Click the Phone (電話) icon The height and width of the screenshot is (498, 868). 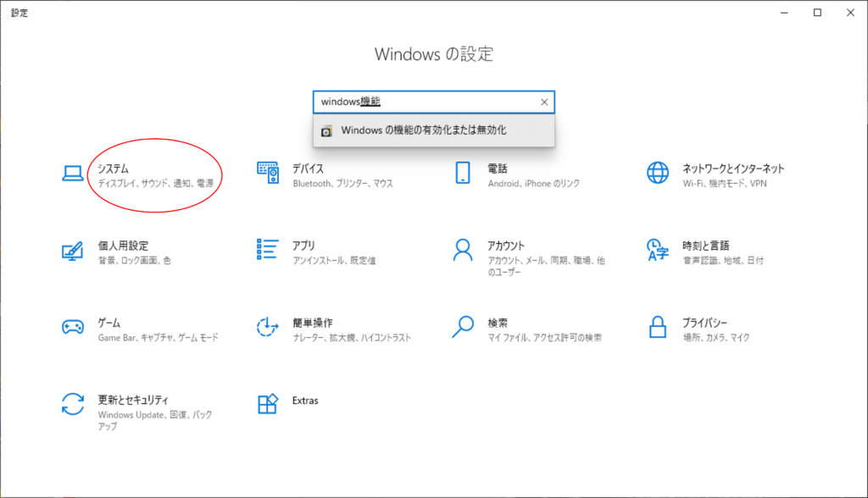coord(463,174)
